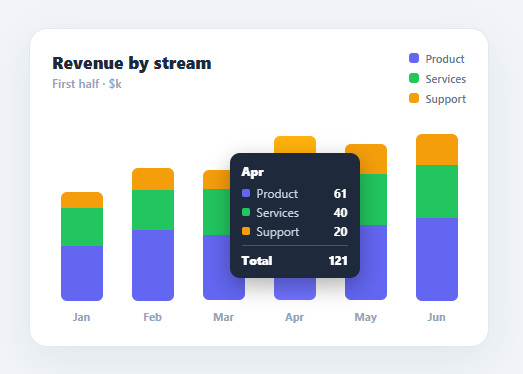Click the Jun axis label

(437, 317)
